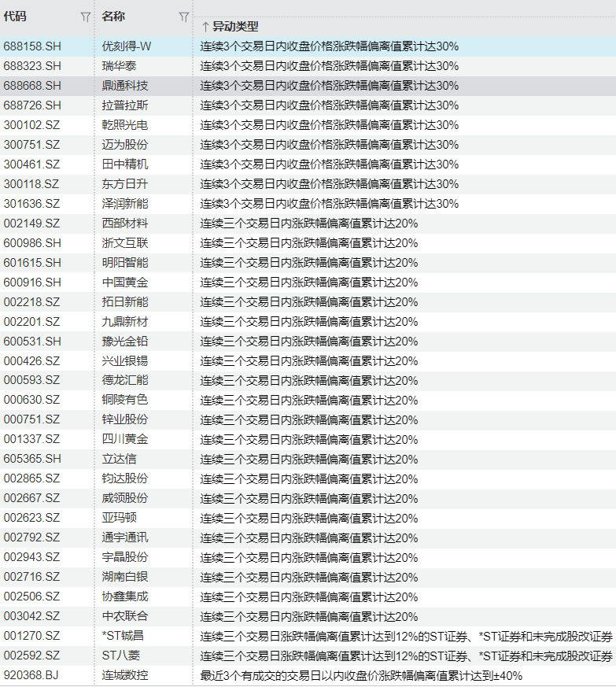The height and width of the screenshot is (687, 616).
Task: Click stock name 瑞华泰
Action: [120, 66]
